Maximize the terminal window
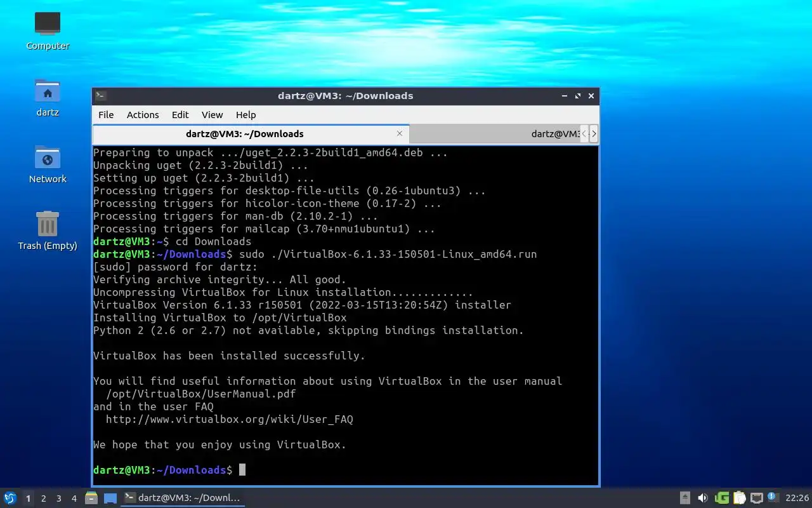This screenshot has height=508, width=812. coord(577,96)
